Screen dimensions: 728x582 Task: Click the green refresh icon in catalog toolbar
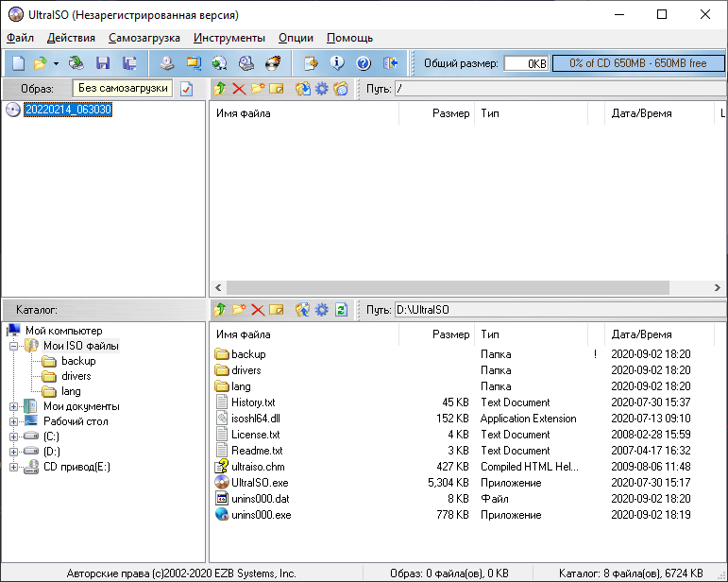pyautogui.click(x=341, y=309)
